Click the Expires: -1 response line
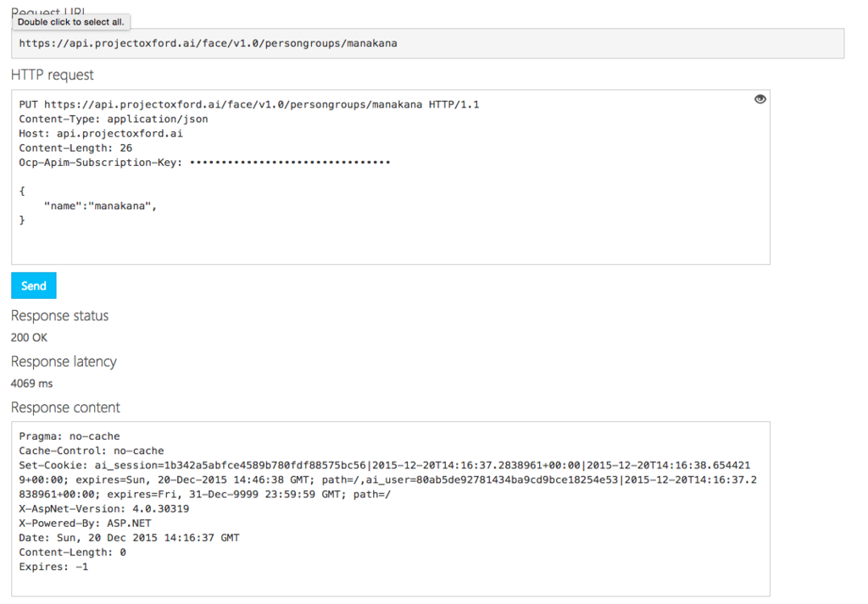The height and width of the screenshot is (604, 868). [x=53, y=567]
